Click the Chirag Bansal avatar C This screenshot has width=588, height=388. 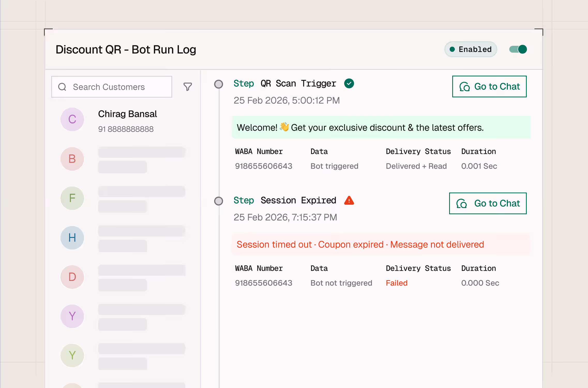click(x=72, y=120)
